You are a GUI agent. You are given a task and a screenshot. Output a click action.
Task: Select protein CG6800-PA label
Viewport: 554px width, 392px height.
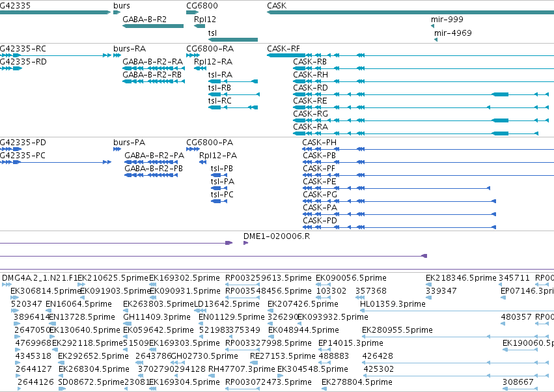210,143
